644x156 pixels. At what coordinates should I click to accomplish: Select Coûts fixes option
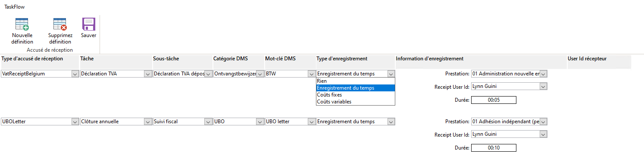click(x=356, y=95)
